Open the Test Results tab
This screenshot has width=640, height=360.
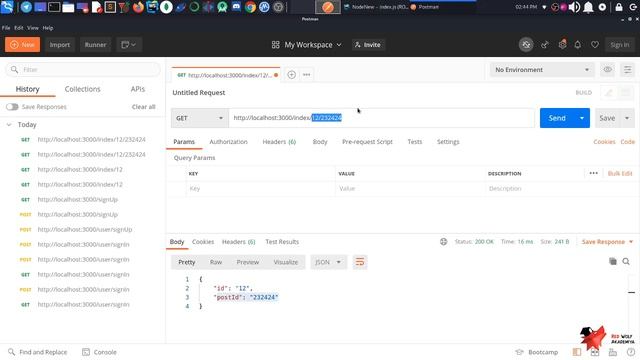(282, 242)
